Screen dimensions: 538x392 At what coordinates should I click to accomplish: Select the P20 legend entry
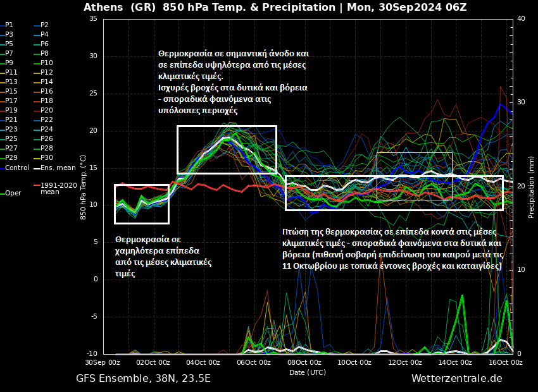pos(47,111)
